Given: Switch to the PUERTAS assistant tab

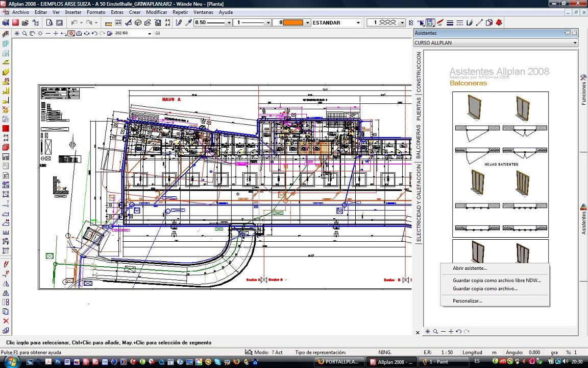Looking at the screenshot, I should click(x=419, y=108).
